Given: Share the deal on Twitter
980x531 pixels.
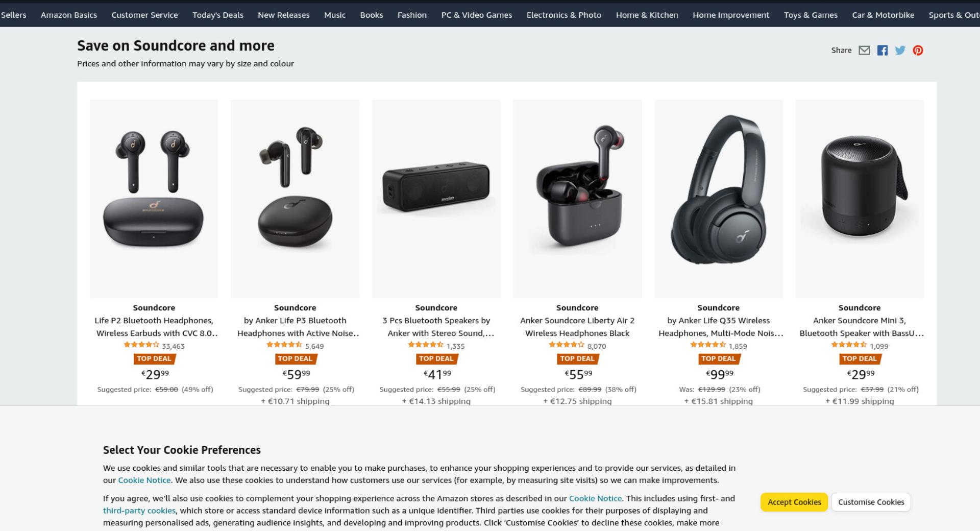Looking at the screenshot, I should (x=900, y=50).
